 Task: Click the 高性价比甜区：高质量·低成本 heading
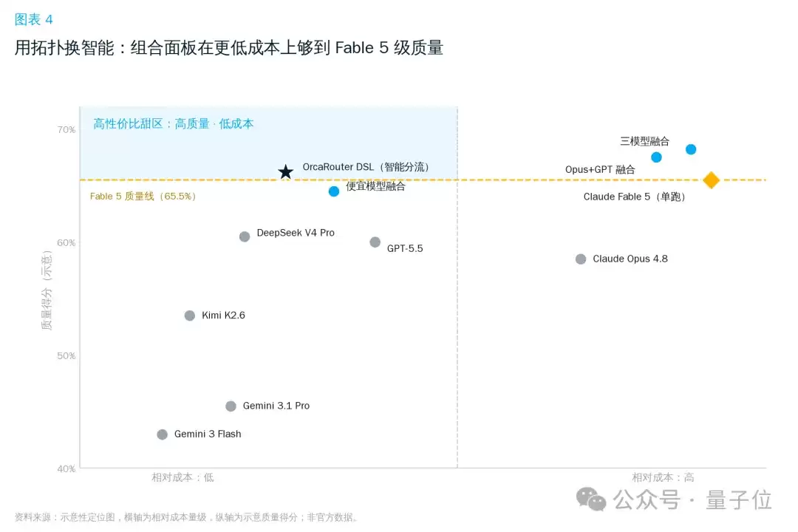pos(174,123)
